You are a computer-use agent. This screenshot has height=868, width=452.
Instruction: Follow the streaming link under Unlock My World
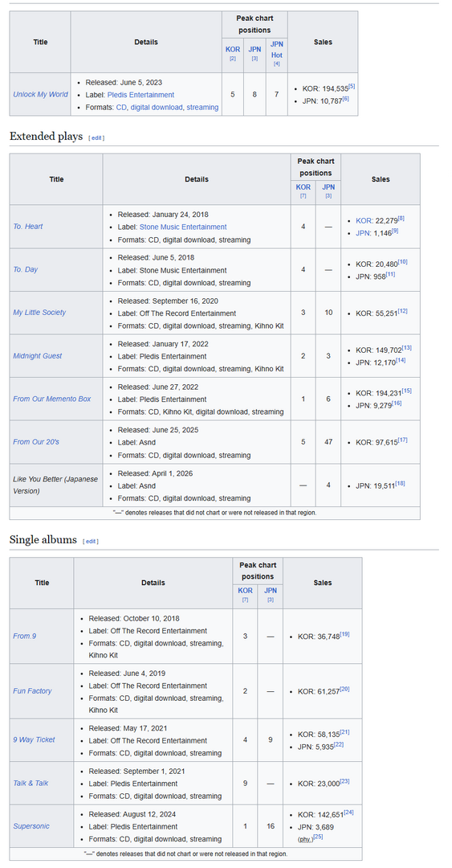point(202,108)
